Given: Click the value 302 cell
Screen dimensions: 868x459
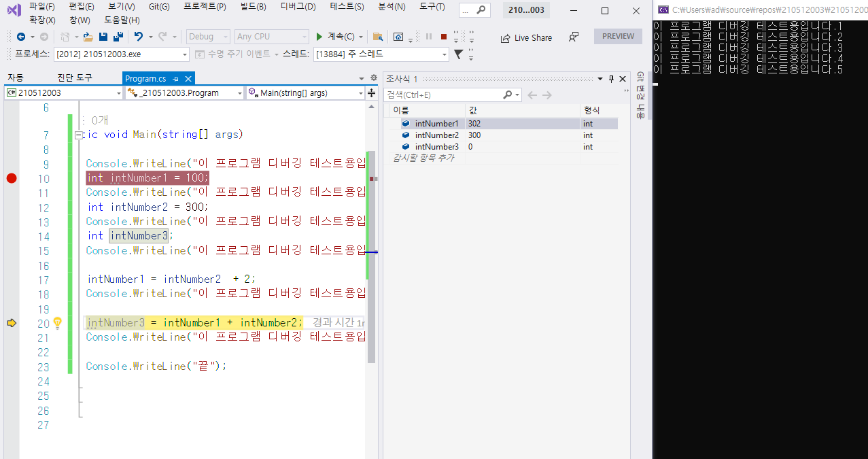Looking at the screenshot, I should click(522, 124).
